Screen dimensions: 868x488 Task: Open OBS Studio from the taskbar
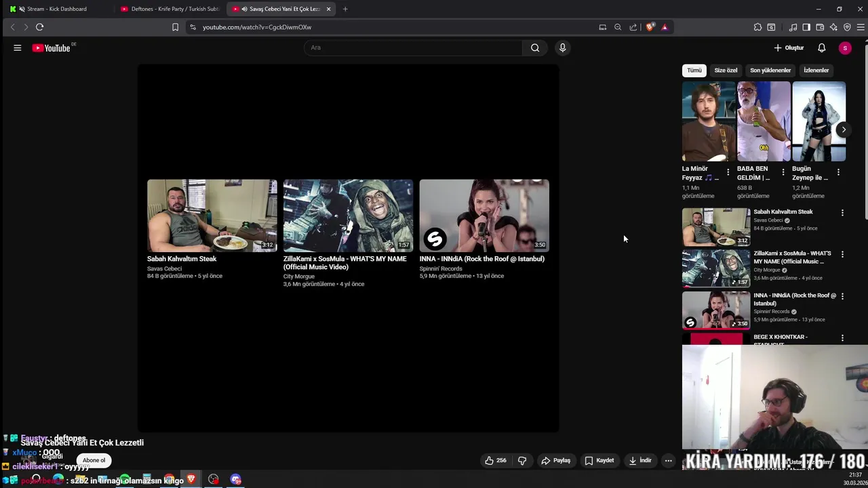214,479
